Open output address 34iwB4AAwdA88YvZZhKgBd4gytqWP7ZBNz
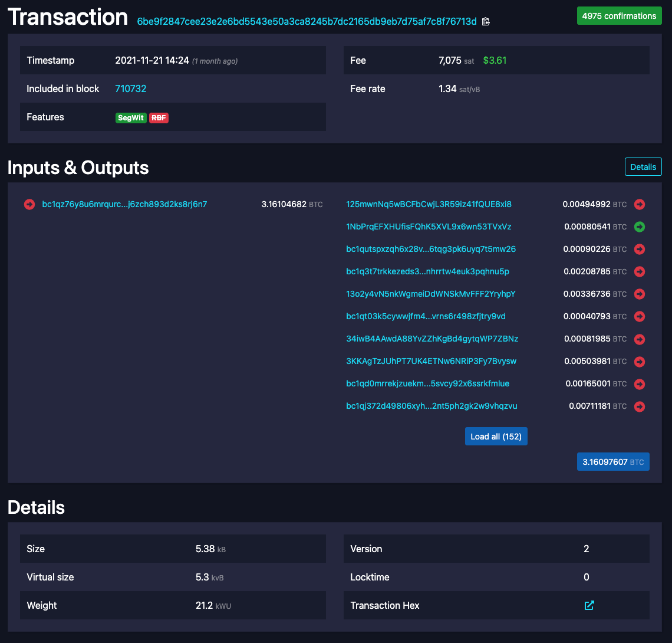The width and height of the screenshot is (672, 643). coord(432,339)
